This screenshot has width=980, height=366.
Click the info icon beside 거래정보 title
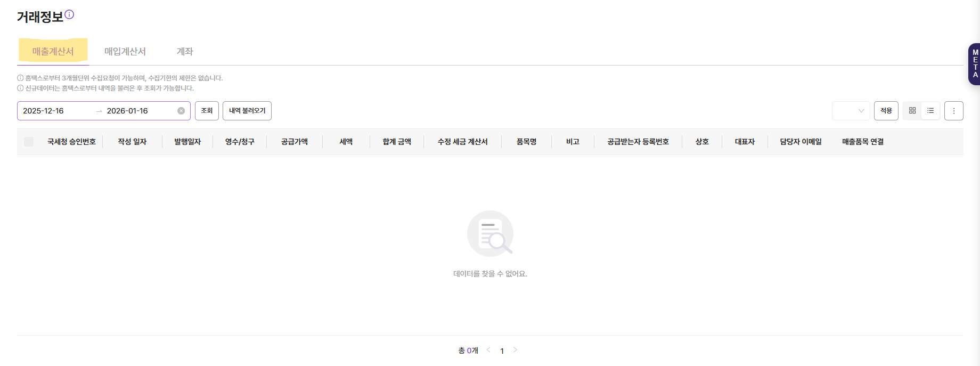tap(69, 14)
